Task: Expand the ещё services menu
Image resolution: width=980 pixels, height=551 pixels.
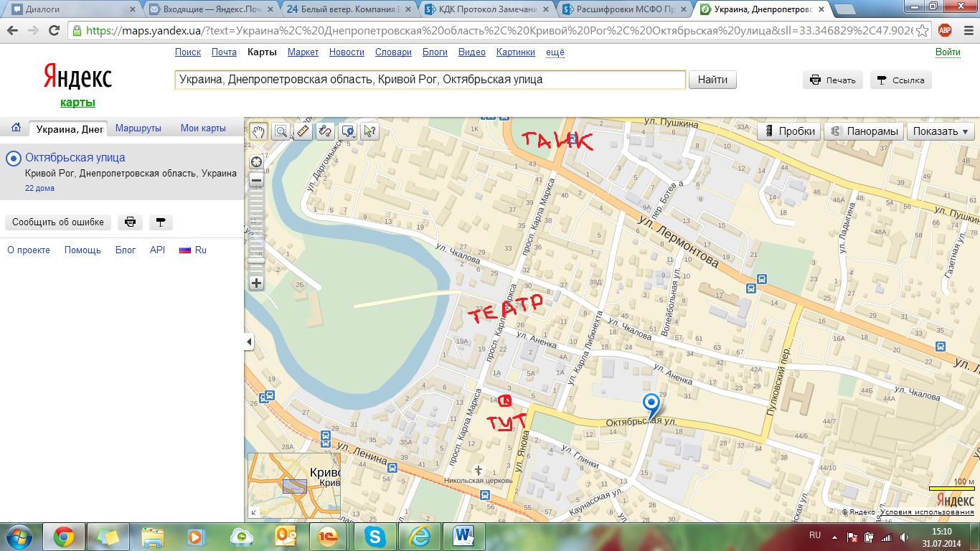Action: 555,52
